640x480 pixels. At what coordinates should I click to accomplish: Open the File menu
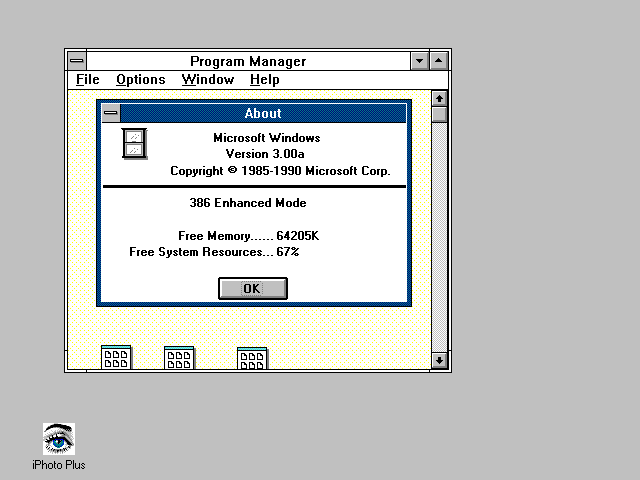pos(88,80)
